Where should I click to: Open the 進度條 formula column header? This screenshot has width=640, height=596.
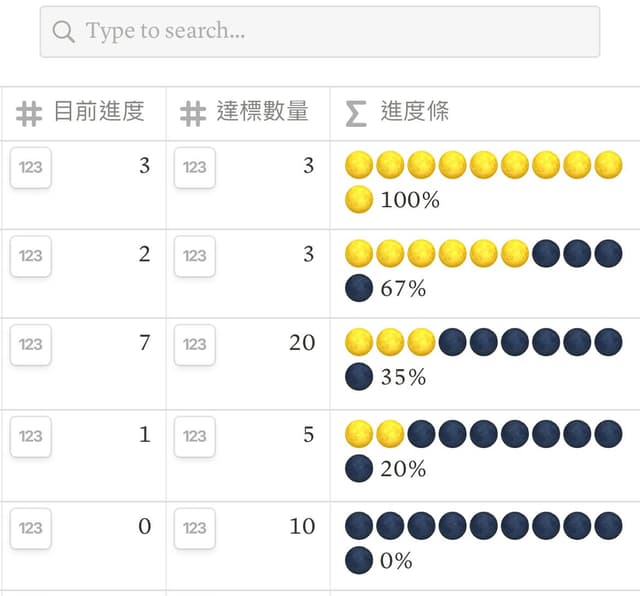coord(485,113)
